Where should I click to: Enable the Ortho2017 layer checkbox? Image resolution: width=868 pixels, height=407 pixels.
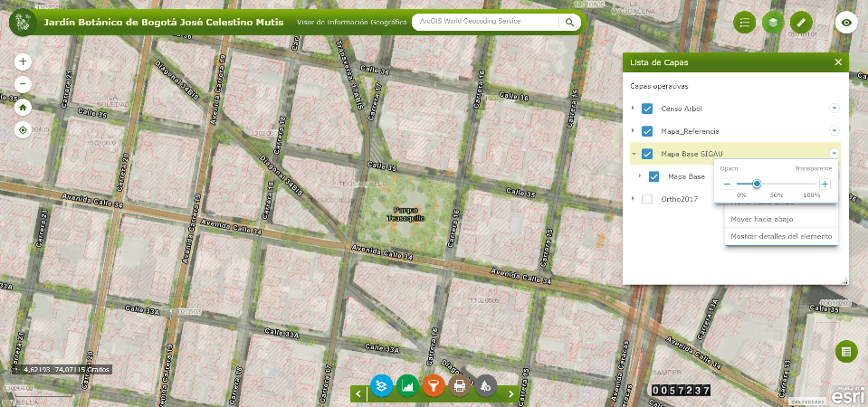point(647,199)
